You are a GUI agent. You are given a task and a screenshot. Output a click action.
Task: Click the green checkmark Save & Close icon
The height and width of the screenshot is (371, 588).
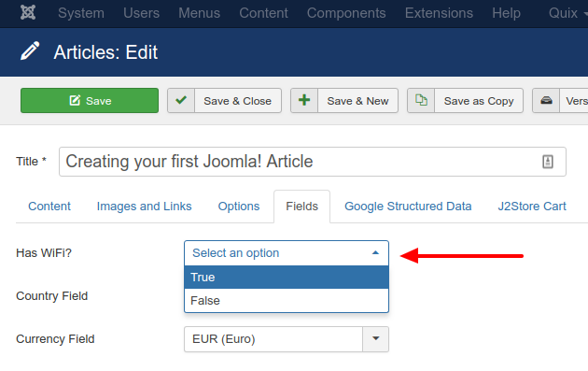(181, 100)
